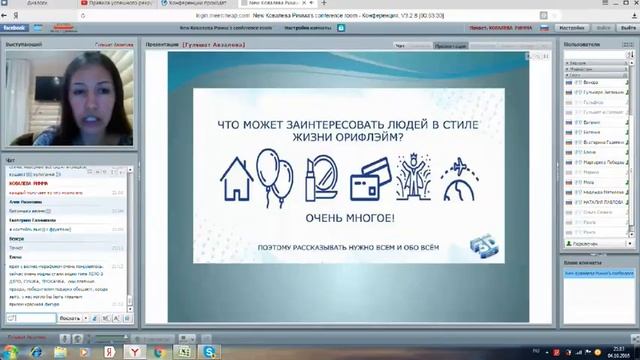
Task: Click the users panel layout icon
Action: (627, 44)
